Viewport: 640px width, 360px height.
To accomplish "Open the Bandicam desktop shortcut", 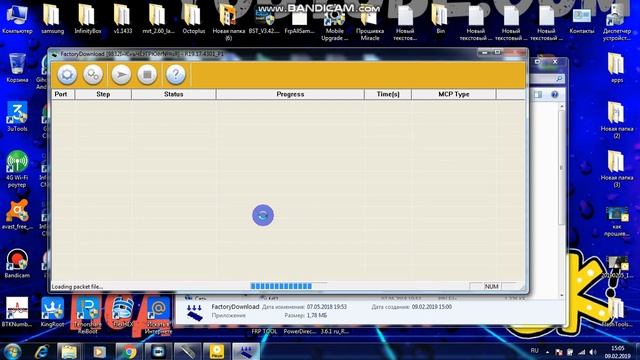I will (17, 264).
